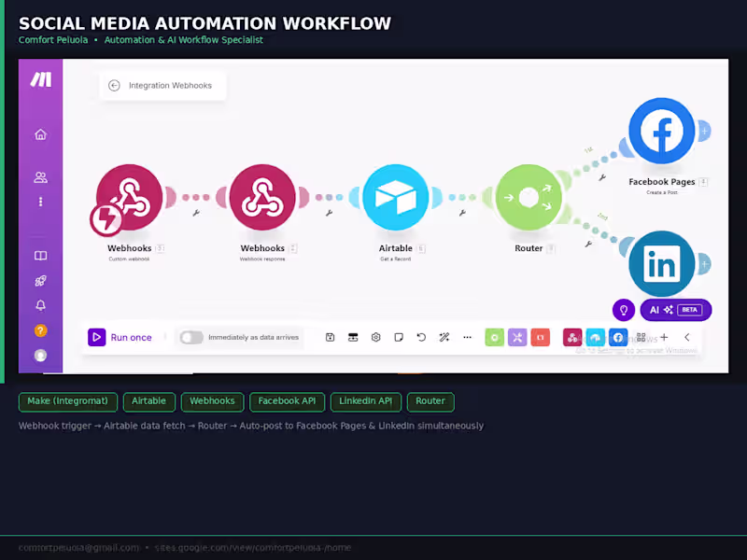Click the Save scenario disk icon
Viewport: 747px width, 560px height.
tap(330, 337)
